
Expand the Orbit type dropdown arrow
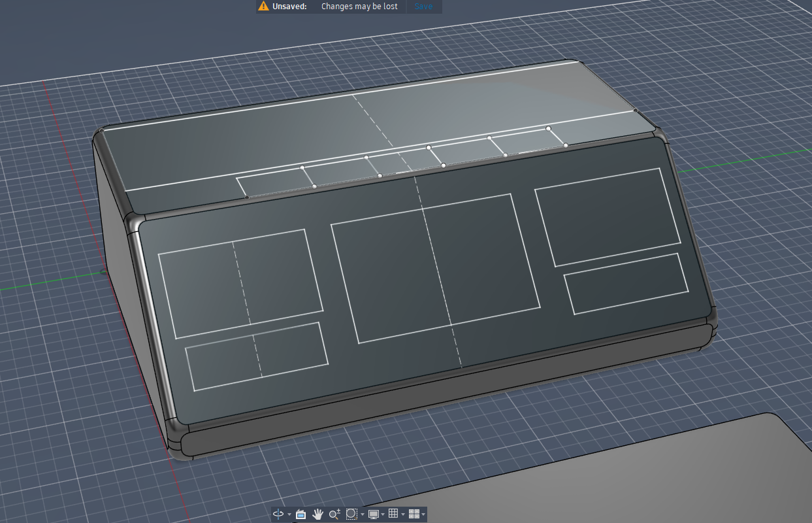click(x=289, y=515)
